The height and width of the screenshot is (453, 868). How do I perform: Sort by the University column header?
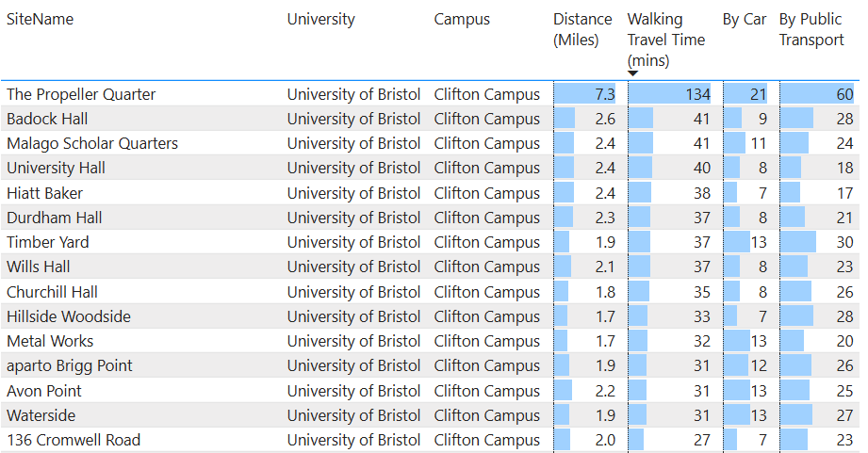[321, 20]
